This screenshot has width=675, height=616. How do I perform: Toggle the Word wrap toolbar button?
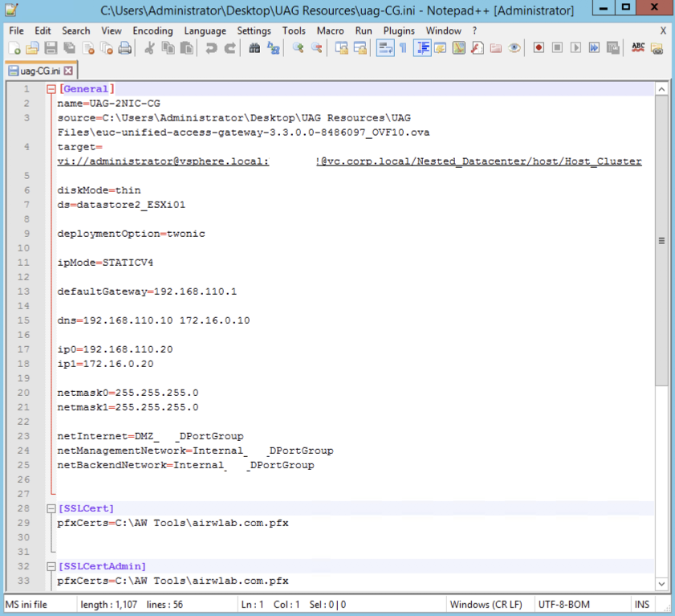coord(385,48)
